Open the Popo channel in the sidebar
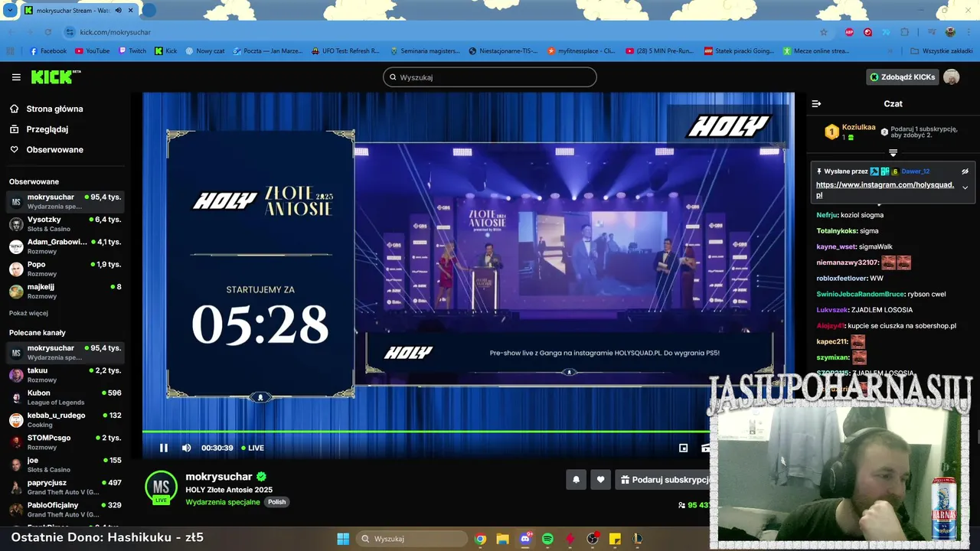 pos(64,269)
